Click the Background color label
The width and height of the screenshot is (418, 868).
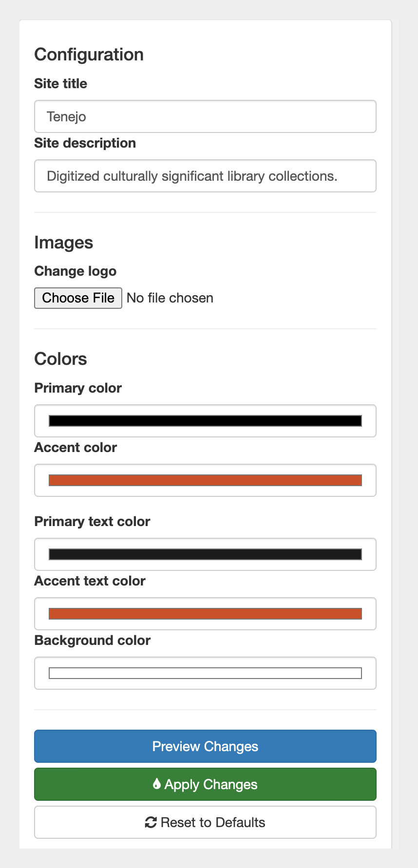point(92,641)
